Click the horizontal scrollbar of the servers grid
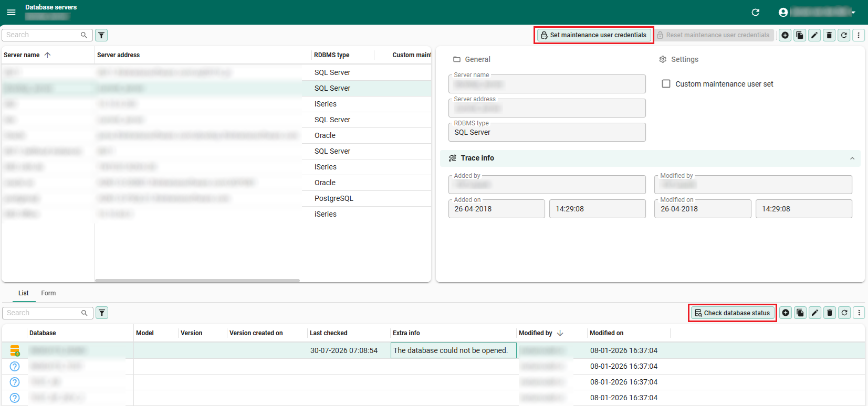This screenshot has width=868, height=406. coord(197,281)
